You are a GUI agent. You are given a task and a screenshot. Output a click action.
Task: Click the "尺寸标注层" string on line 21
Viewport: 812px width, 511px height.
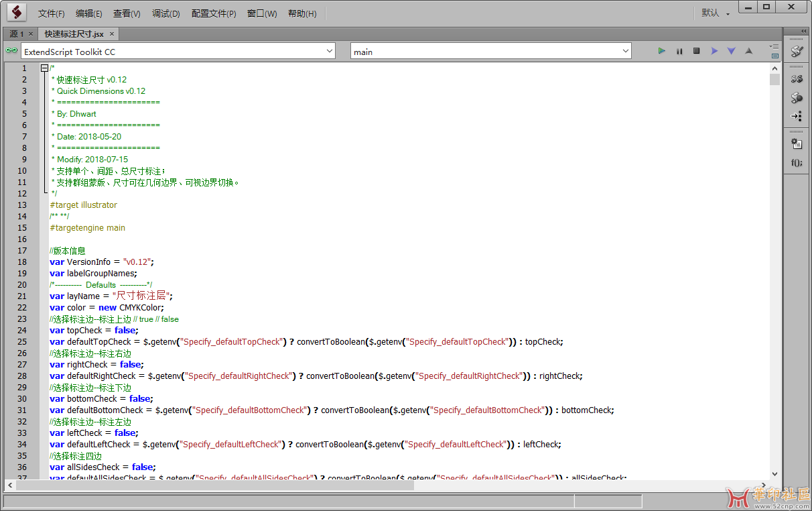point(142,296)
